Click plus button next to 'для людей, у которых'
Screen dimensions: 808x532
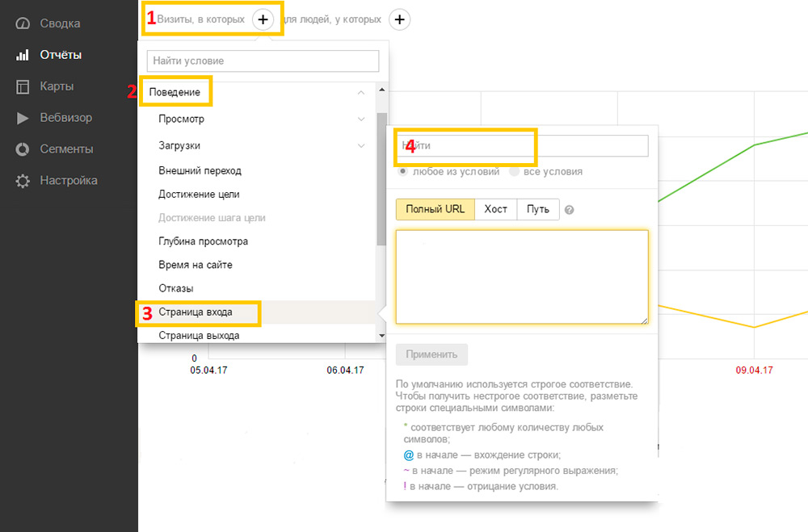pyautogui.click(x=399, y=19)
